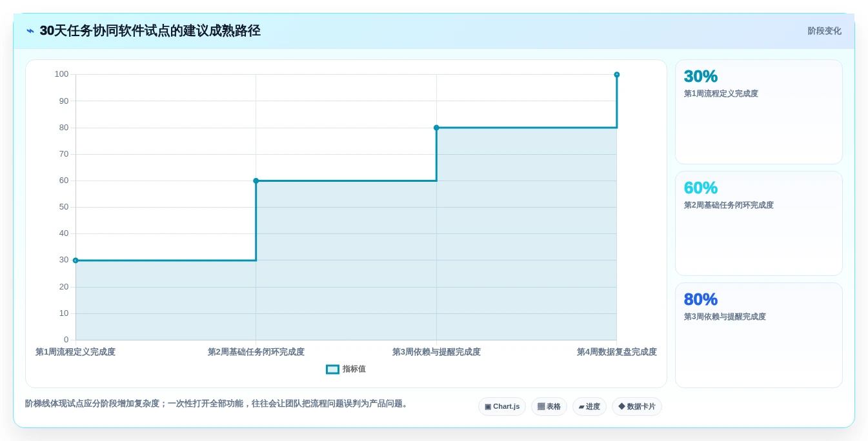Click x-axis label 第4周数据复盘完成度
Image resolution: width=868 pixels, height=441 pixels.
point(617,352)
